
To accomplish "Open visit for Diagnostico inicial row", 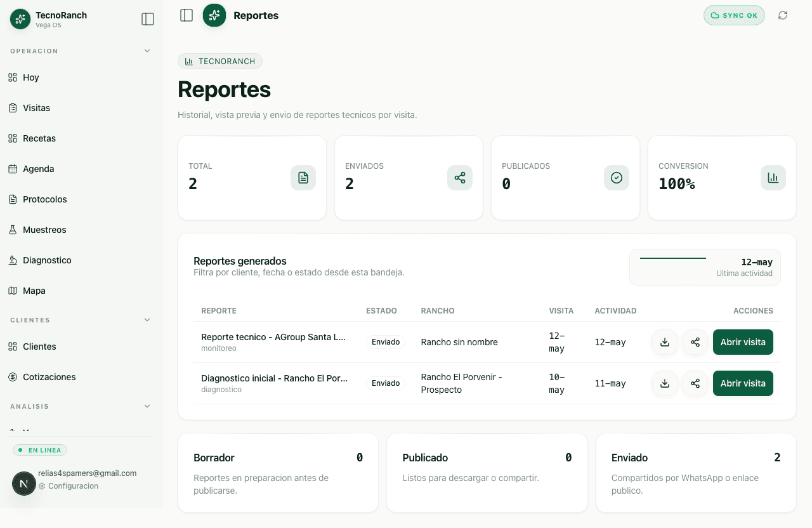I will coord(743,383).
